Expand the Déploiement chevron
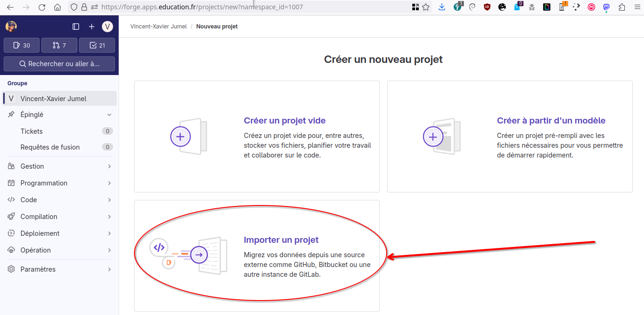 pyautogui.click(x=109, y=233)
